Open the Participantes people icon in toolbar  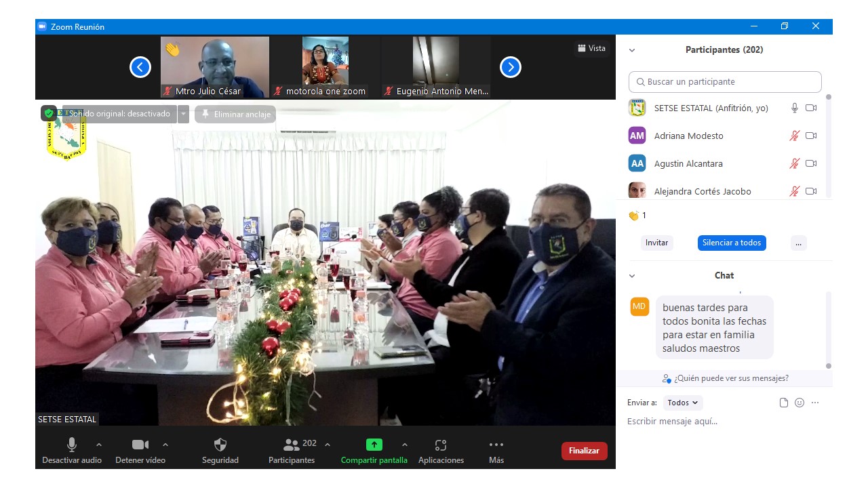(292, 445)
